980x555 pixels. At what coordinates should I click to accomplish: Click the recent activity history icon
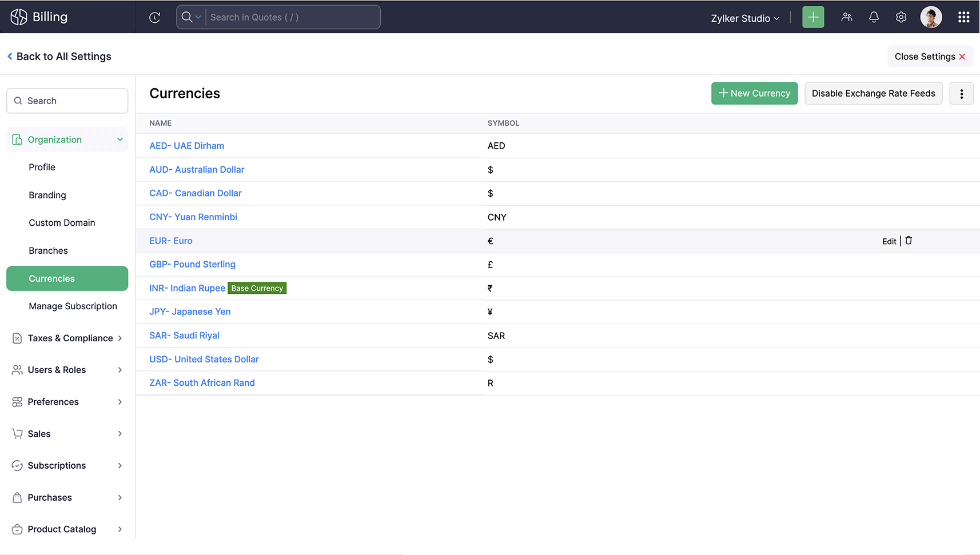pos(154,18)
